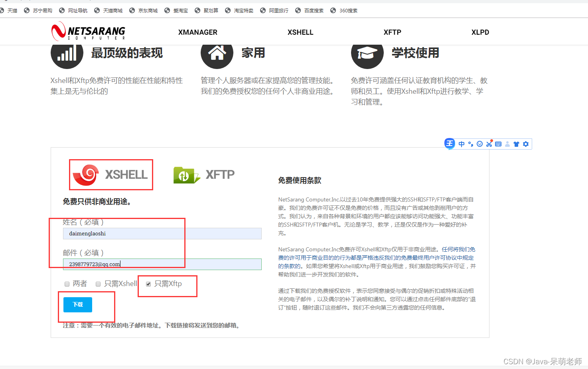
Task: Check the 只需Xshell checkbox
Action: pos(98,284)
